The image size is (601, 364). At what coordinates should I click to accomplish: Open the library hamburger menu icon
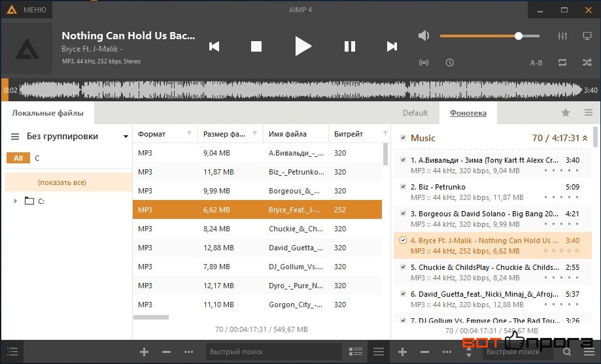pyautogui.click(x=379, y=352)
